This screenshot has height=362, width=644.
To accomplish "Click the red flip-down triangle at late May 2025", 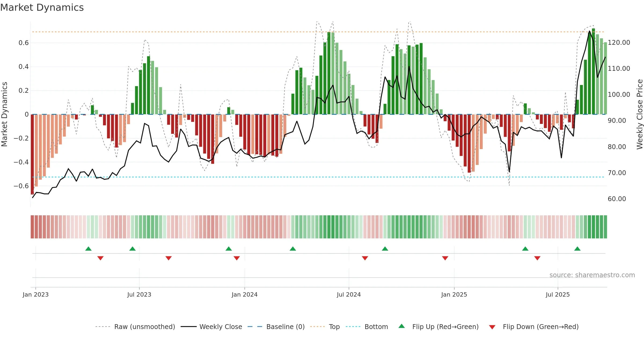I will [x=537, y=258].
